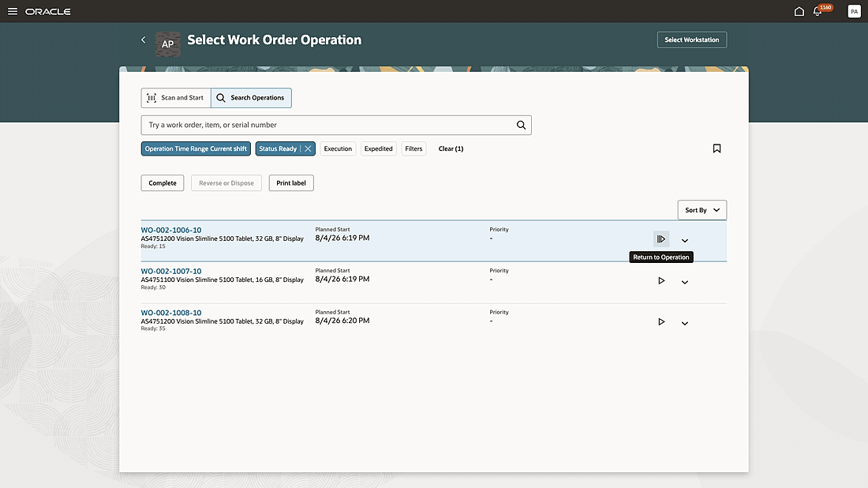The image size is (868, 488).
Task: Remove the Status Ready filter chip
Action: click(308, 148)
